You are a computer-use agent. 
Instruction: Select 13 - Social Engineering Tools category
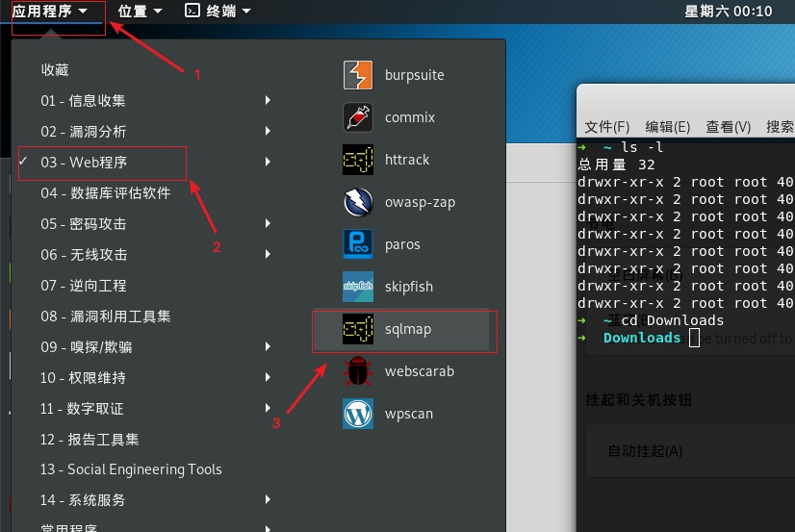pyautogui.click(x=131, y=469)
